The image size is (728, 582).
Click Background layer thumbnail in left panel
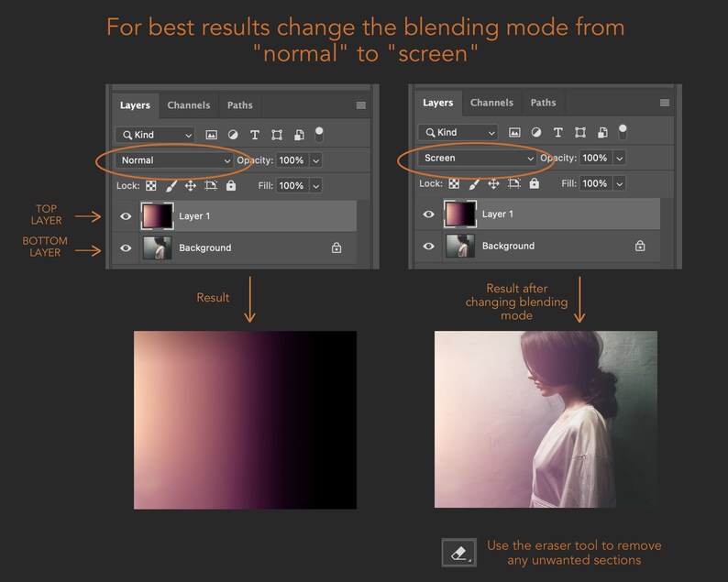(158, 247)
